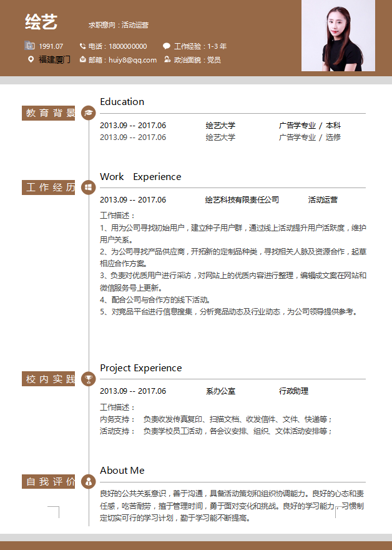The height and width of the screenshot is (550, 392).
Task: Click the birthdate calendar icon beside 1991.07
Action: point(29,46)
